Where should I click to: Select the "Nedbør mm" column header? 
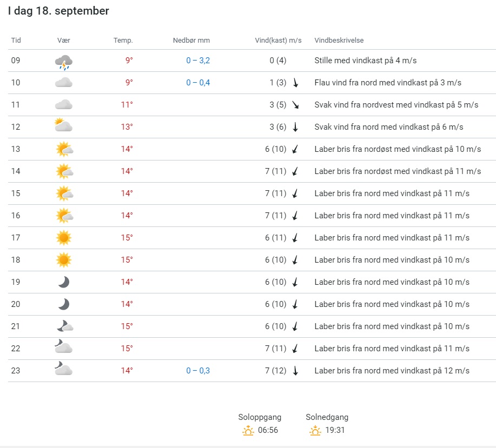coord(191,41)
